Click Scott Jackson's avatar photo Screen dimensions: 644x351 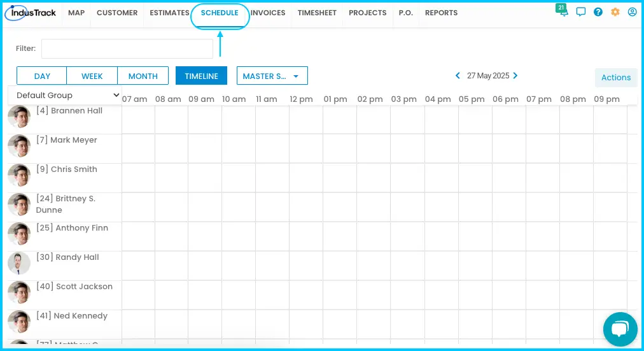(x=19, y=292)
